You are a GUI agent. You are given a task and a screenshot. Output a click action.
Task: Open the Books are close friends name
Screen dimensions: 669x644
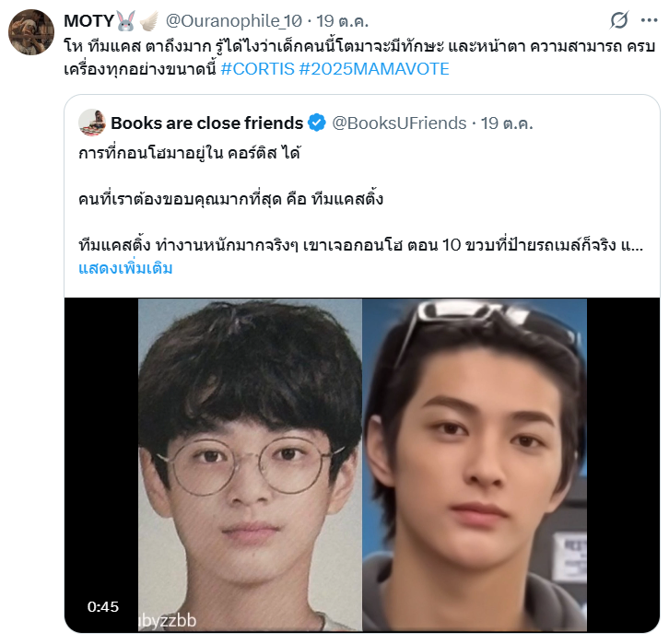pyautogui.click(x=207, y=123)
